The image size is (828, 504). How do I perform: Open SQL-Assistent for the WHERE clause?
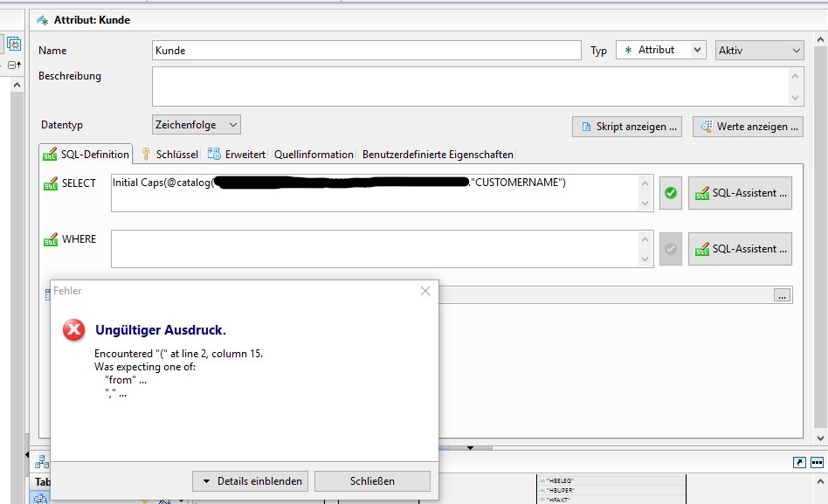[x=740, y=249]
